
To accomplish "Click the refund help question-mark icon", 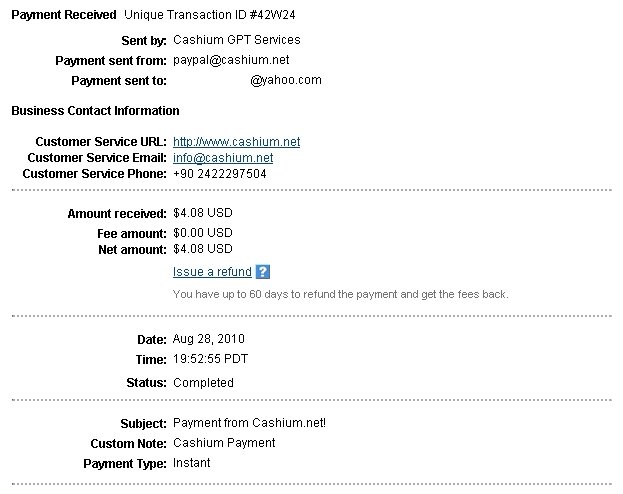I will [x=263, y=272].
